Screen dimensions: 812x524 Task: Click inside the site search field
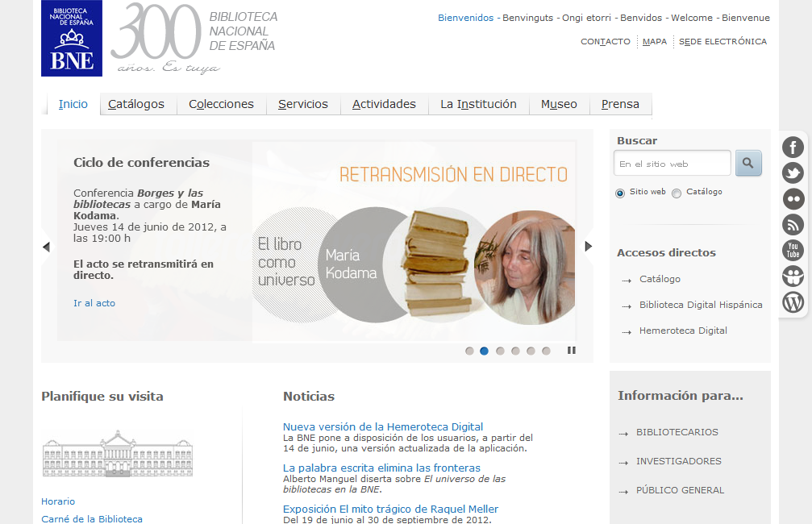673,164
